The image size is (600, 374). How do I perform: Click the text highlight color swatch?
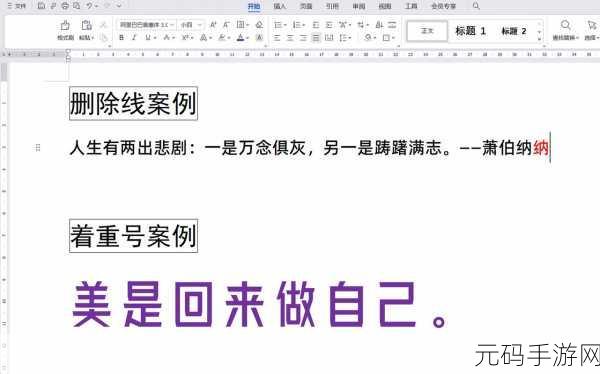click(x=222, y=38)
